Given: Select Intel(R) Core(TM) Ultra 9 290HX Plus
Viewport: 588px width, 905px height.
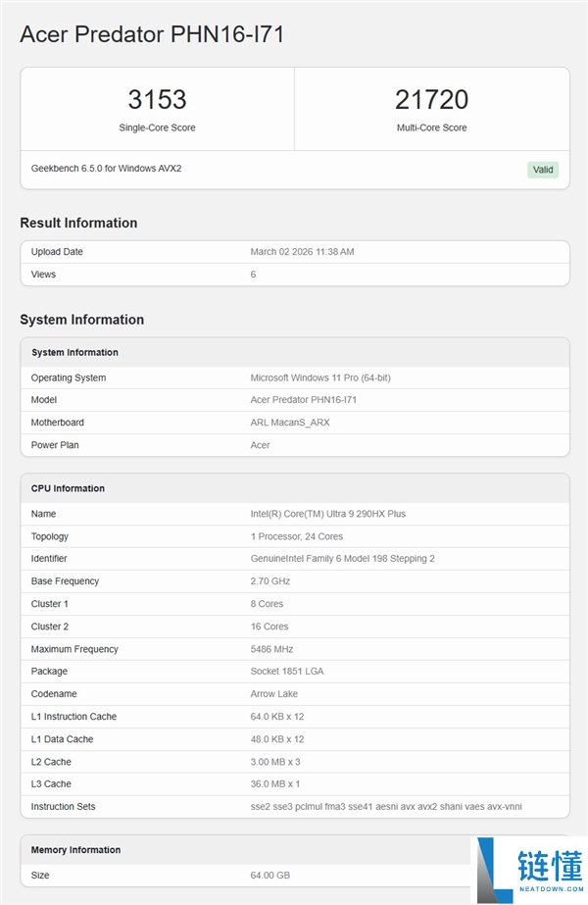Looking at the screenshot, I should (327, 514).
